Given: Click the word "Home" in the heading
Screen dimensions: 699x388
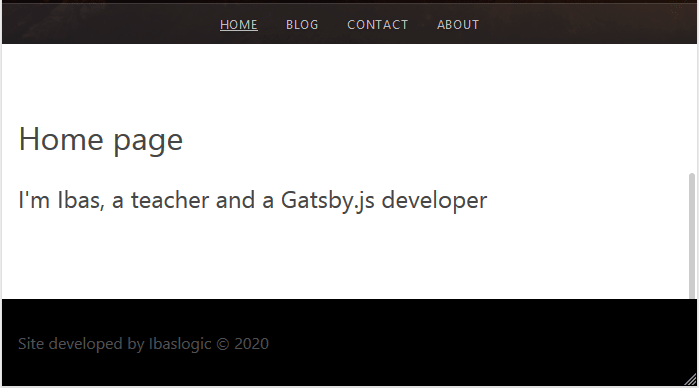Looking at the screenshot, I should 61,140.
